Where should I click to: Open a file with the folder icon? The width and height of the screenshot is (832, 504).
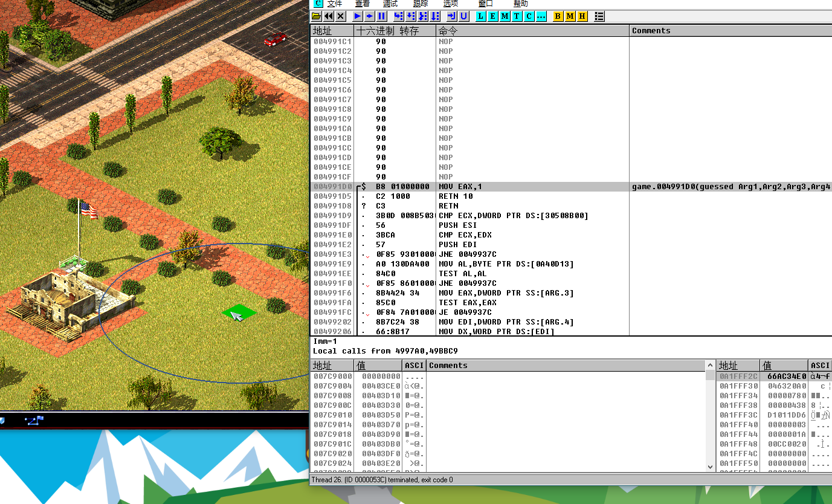point(316,16)
